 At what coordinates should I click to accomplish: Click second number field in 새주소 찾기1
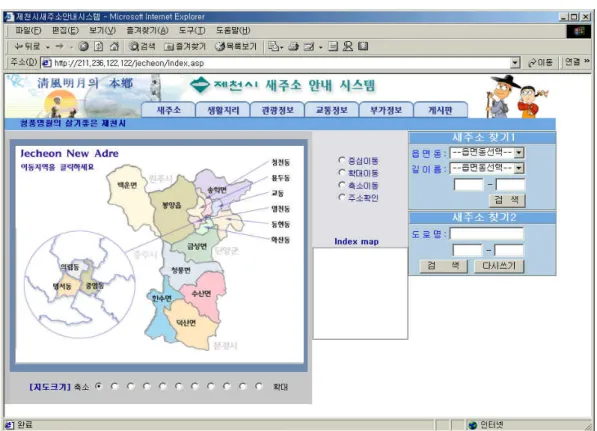coord(510,185)
